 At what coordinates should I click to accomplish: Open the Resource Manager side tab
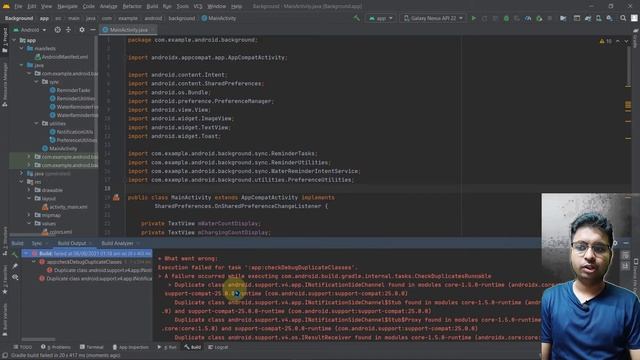(x=4, y=85)
